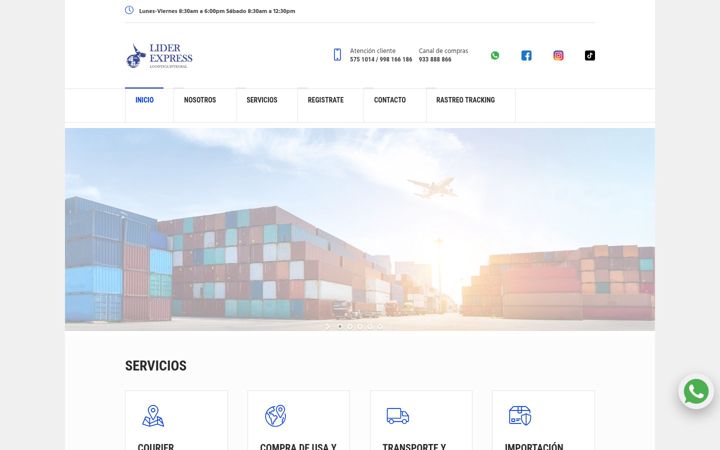Open the Instagram profile icon

click(558, 56)
